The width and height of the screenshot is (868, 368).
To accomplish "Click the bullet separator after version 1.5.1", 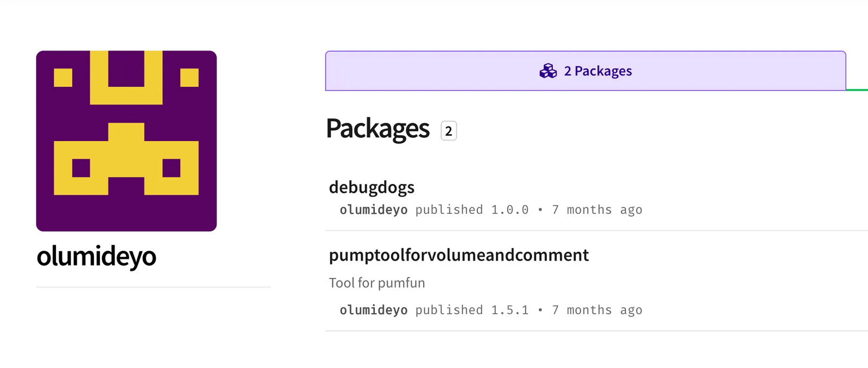I will pyautogui.click(x=540, y=310).
